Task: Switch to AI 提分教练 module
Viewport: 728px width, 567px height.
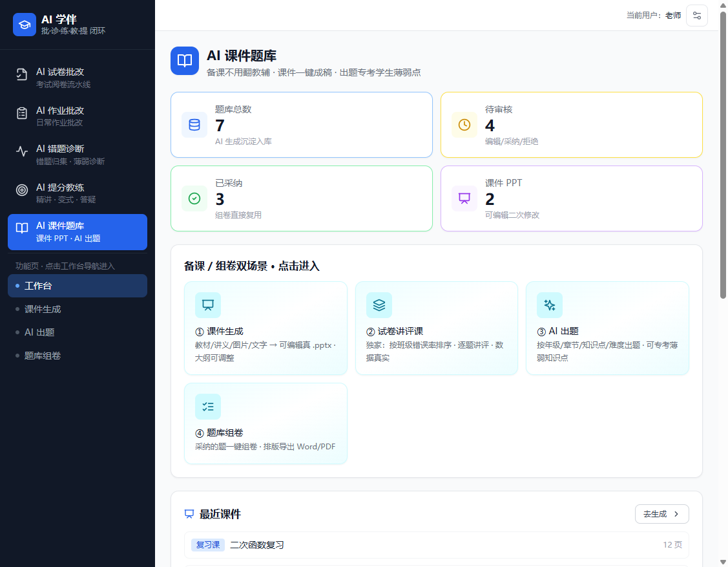Action: point(78,193)
